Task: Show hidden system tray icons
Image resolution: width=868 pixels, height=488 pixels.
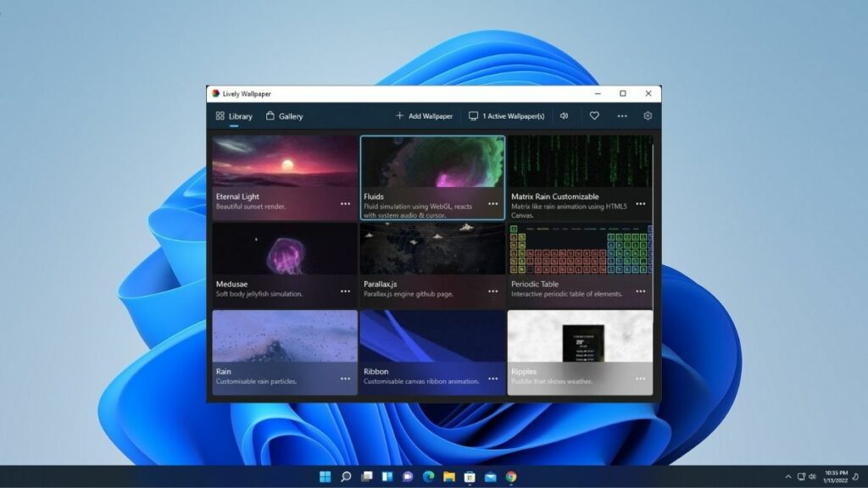Action: (788, 477)
